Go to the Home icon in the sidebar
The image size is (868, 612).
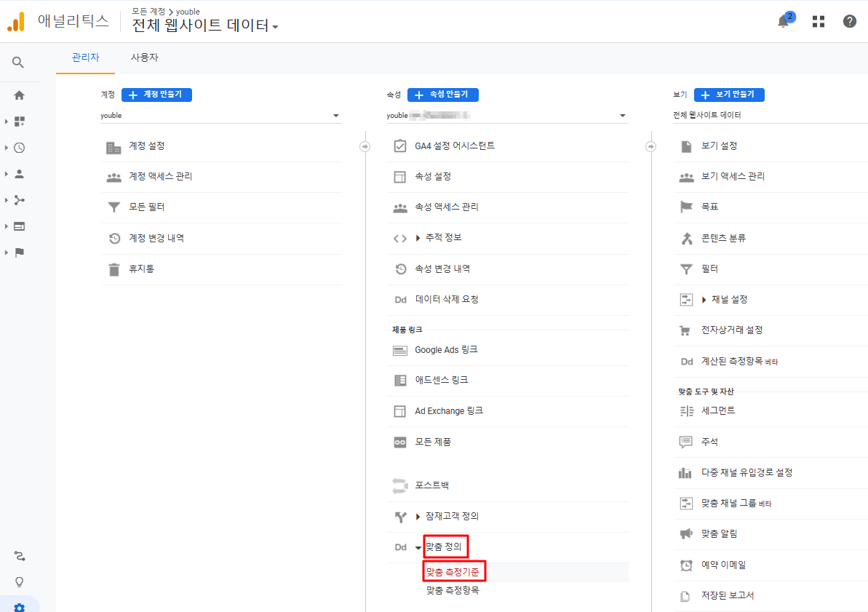18,95
